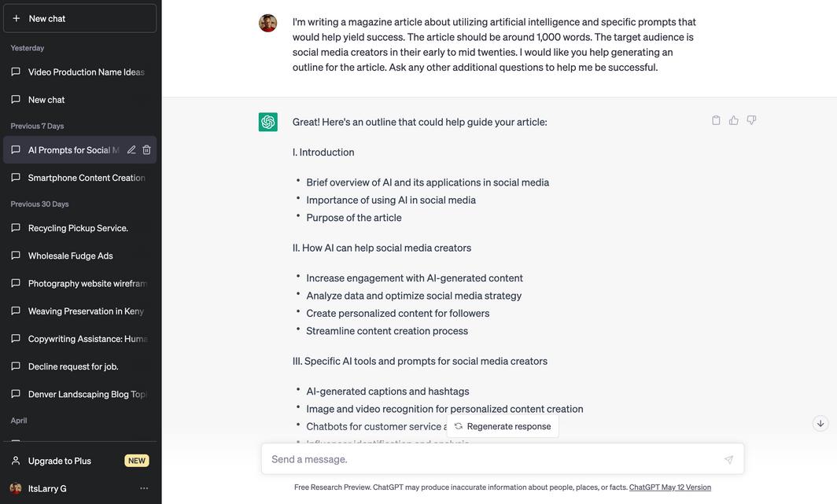Open the Denver Landscaping Blog chat
837x504 pixels.
coord(87,394)
